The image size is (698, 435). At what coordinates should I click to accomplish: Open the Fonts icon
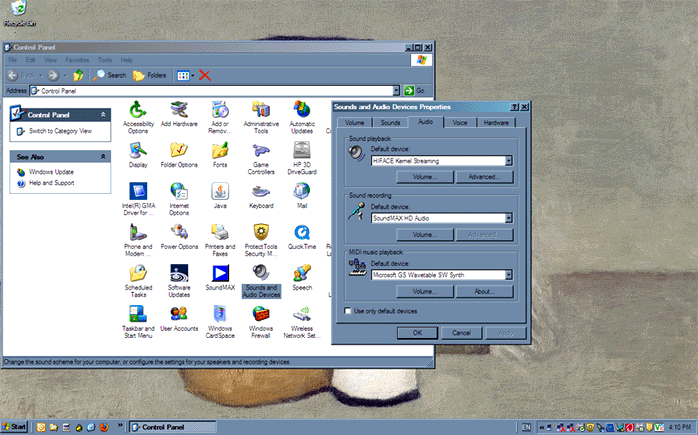click(x=220, y=155)
